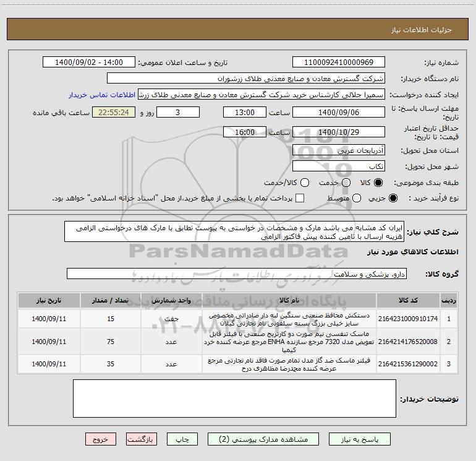Click product code 2164214176520008
The width and height of the screenshot is (476, 461).
[408, 342]
